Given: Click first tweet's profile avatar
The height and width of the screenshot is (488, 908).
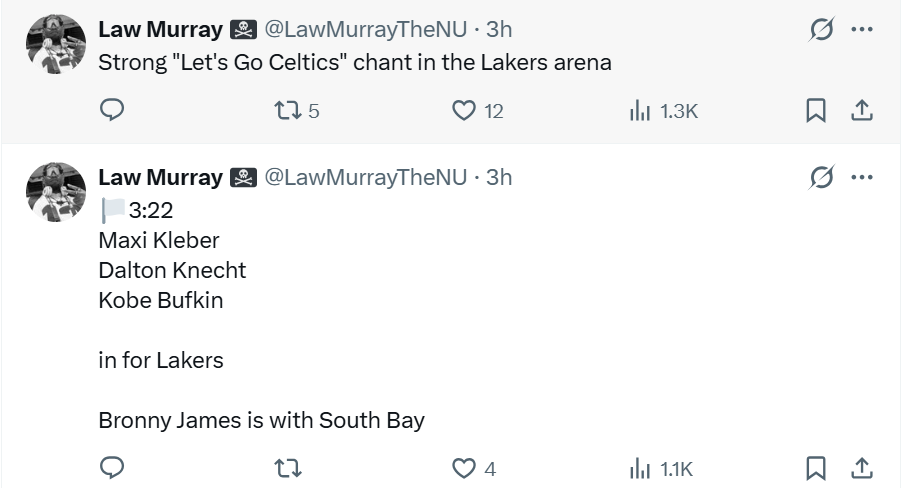Looking at the screenshot, I should [56, 44].
